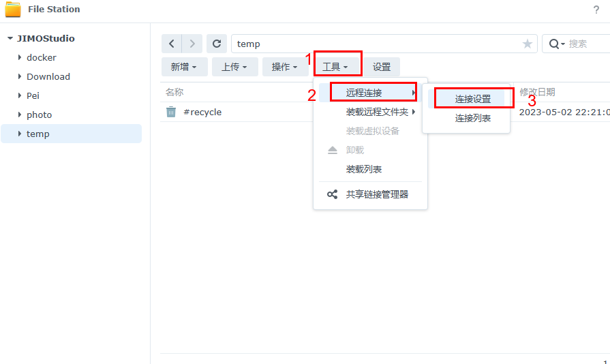Image resolution: width=610 pixels, height=364 pixels.
Task: Select the #recycle row name
Action: [x=202, y=112]
